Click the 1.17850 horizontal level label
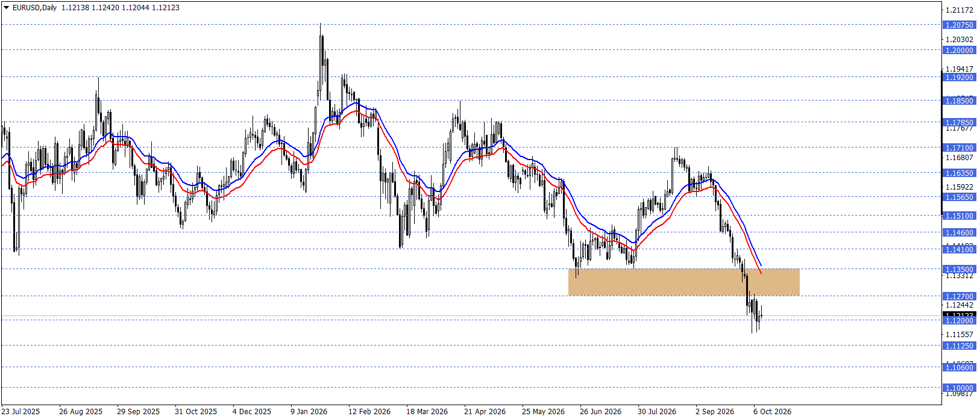This screenshot has height=419, width=980. coord(960,123)
